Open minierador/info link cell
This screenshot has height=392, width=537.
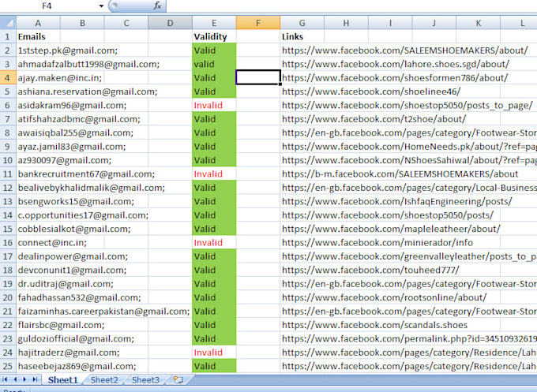point(377,242)
